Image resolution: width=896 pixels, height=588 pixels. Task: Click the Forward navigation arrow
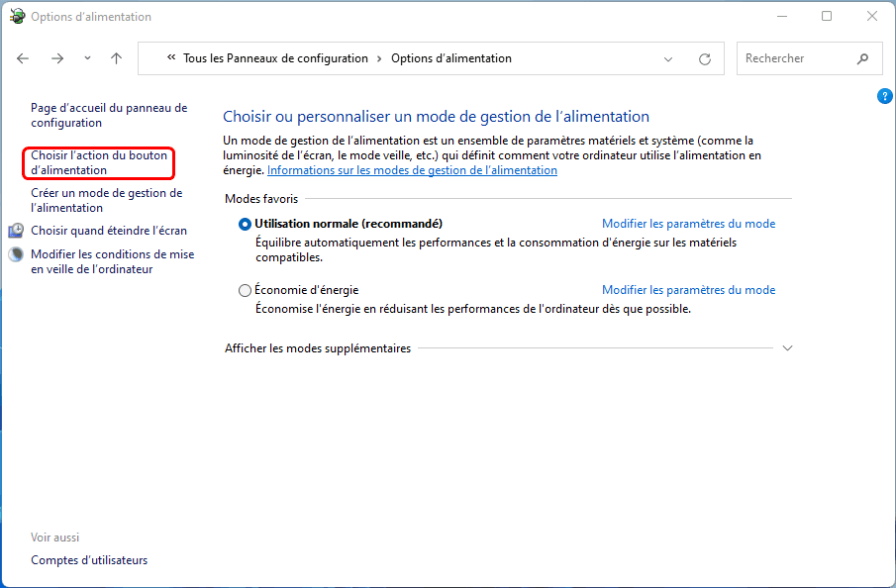point(57,58)
